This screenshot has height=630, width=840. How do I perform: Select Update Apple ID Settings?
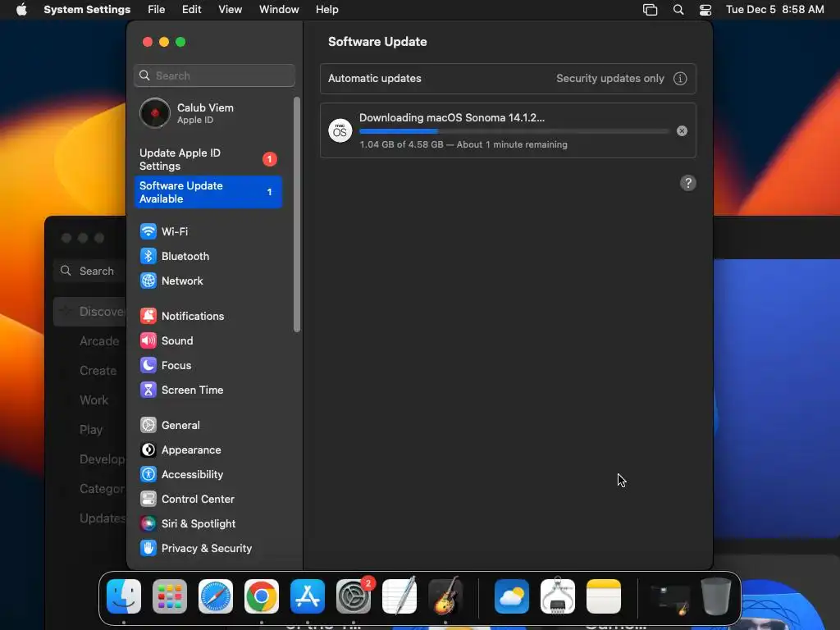coord(208,160)
